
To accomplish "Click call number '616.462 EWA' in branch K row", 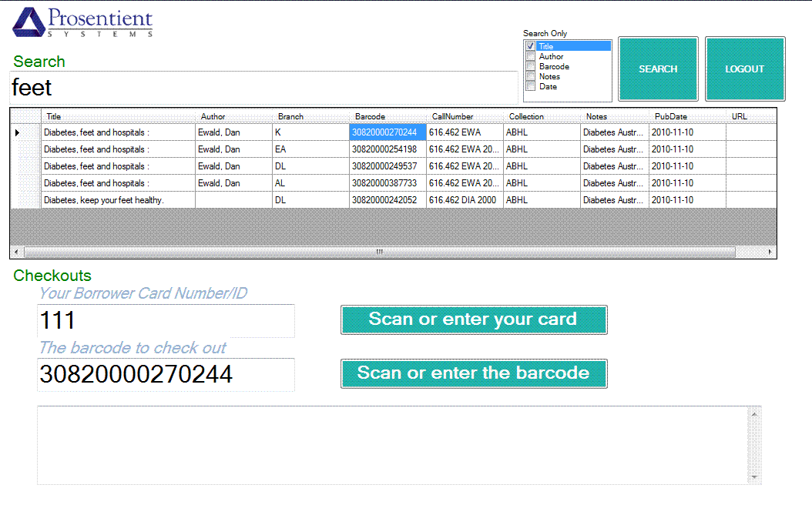I will click(x=465, y=132).
